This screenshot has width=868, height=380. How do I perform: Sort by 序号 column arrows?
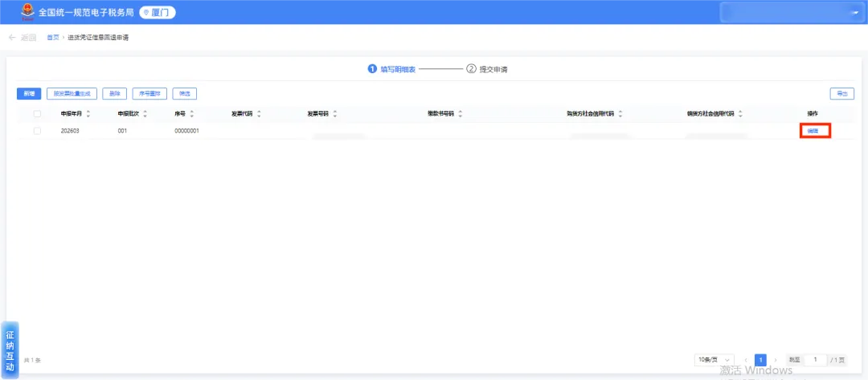click(x=191, y=114)
